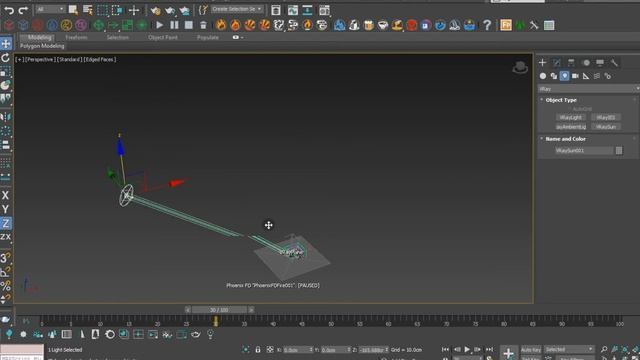Stop the Phoenix FD simulation
Viewport: 640px width, 360px height.
pos(189,25)
